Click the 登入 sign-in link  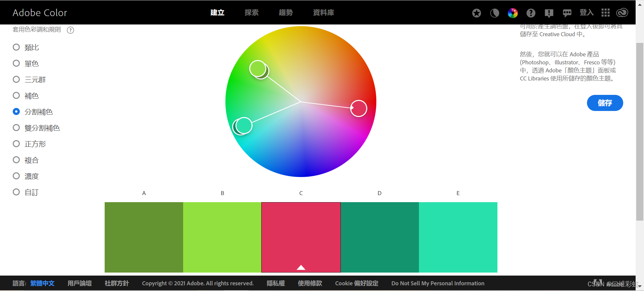pos(586,13)
